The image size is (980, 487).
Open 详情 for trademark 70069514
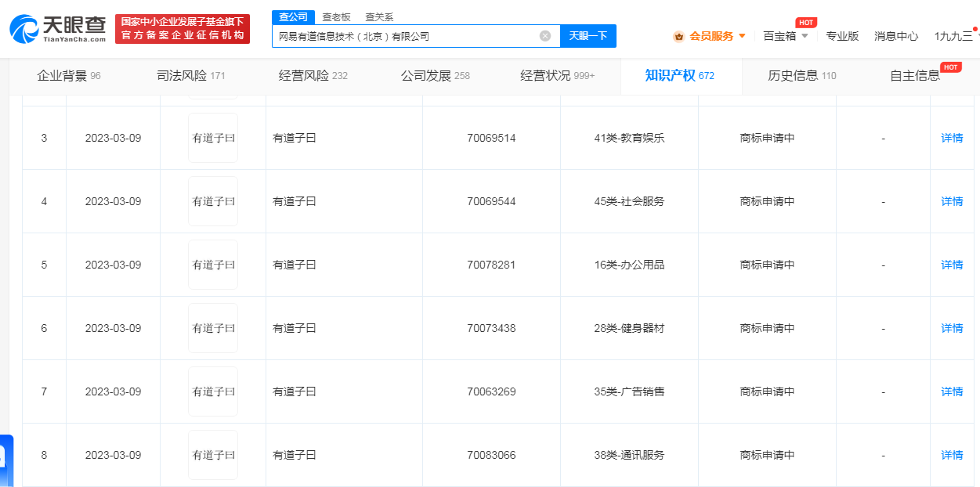pyautogui.click(x=952, y=138)
